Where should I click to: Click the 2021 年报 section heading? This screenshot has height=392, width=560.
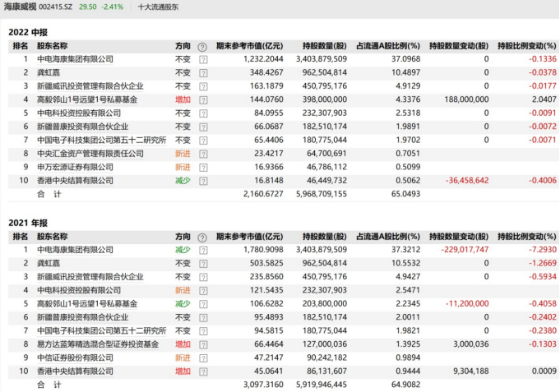coord(30,222)
